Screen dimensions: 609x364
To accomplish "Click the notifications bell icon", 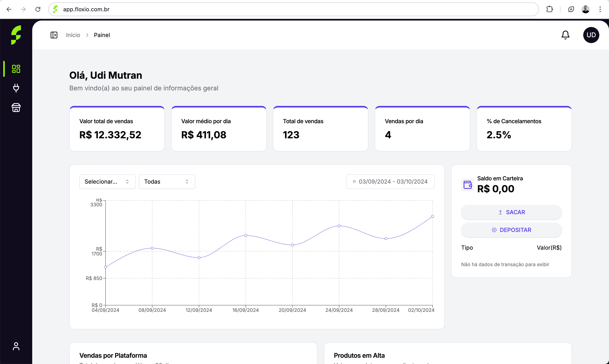I will [x=565, y=35].
